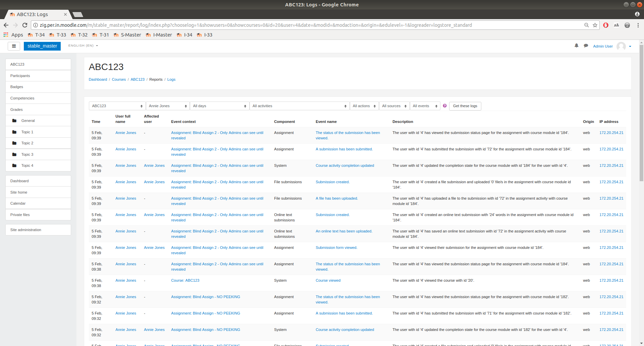
Task: Open Site home in the side menu
Action: [38, 192]
